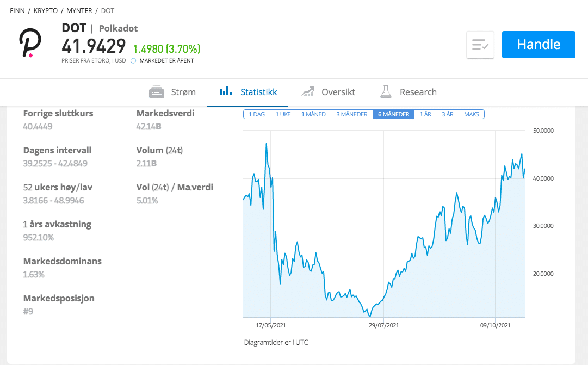Open the MYNTER breadcrumb link

point(80,10)
